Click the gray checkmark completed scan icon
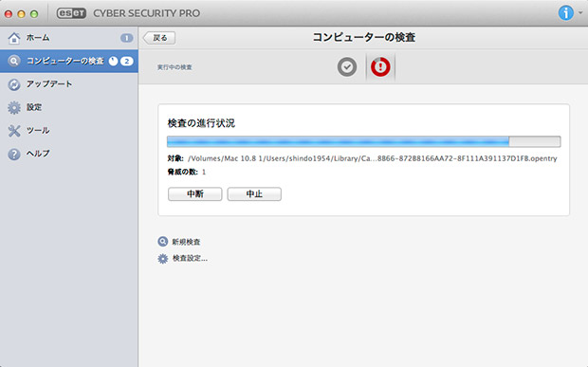This screenshot has height=367, width=588. (x=347, y=67)
